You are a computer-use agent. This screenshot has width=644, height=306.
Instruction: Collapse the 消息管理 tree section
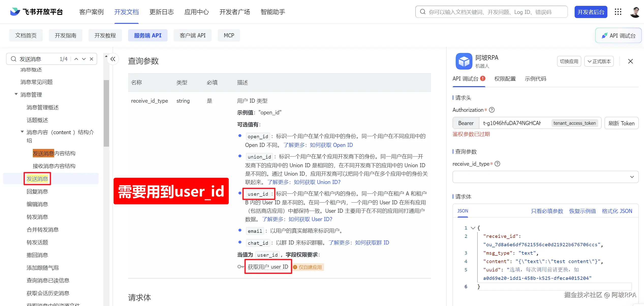click(x=16, y=94)
